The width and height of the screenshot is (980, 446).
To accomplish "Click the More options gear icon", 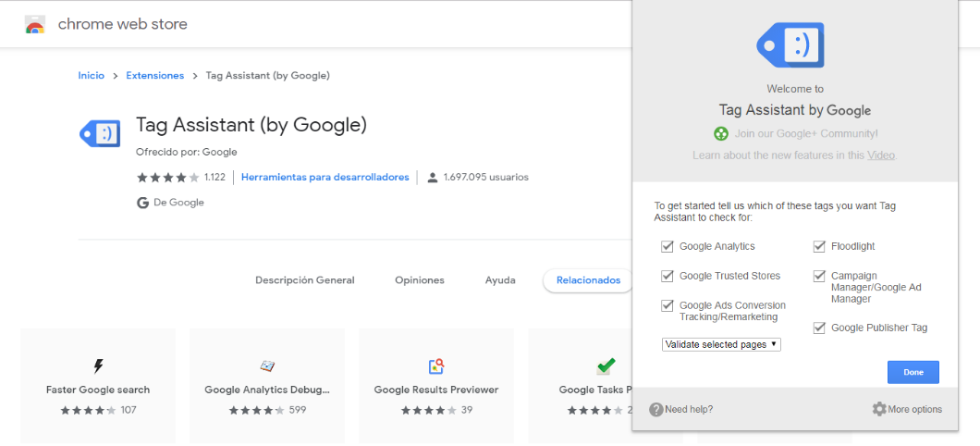I will pyautogui.click(x=878, y=409).
